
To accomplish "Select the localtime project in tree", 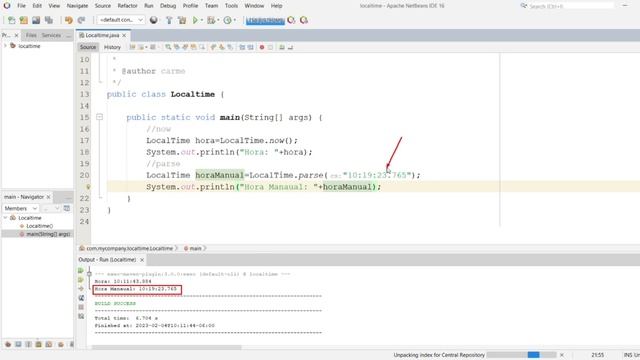I will (29, 46).
